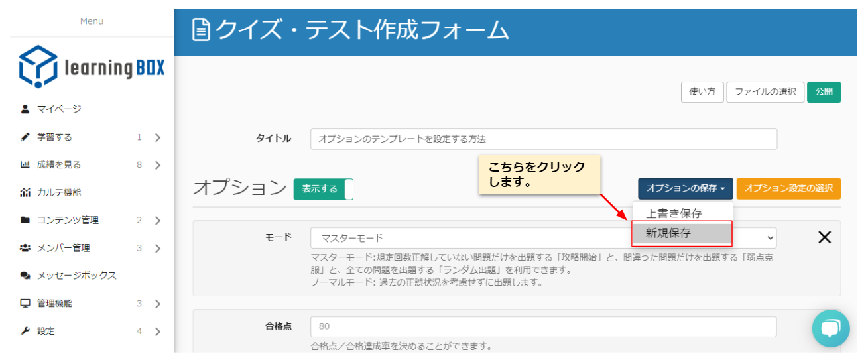This screenshot has height=362, width=868.
Task: Click the X to remove mode option
Action: pyautogui.click(x=824, y=237)
